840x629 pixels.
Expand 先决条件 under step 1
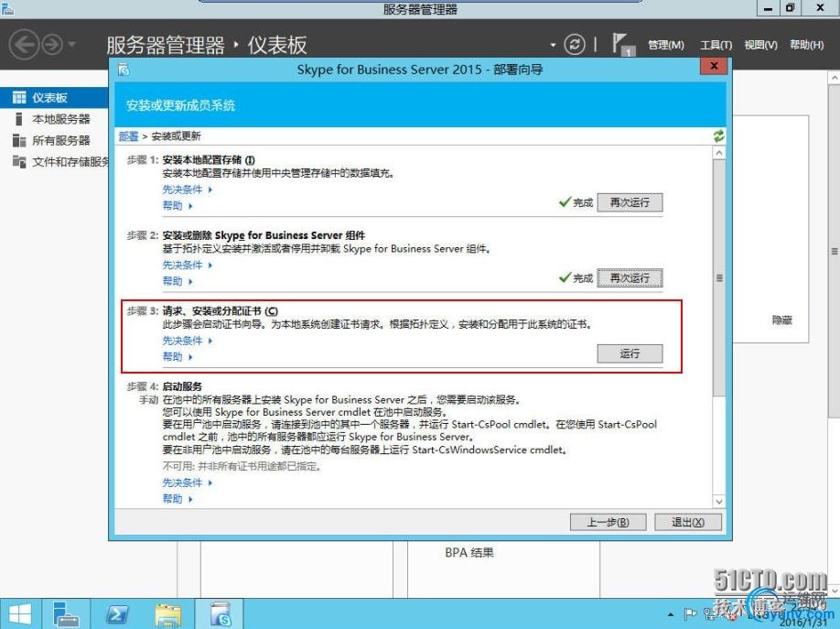(187, 190)
